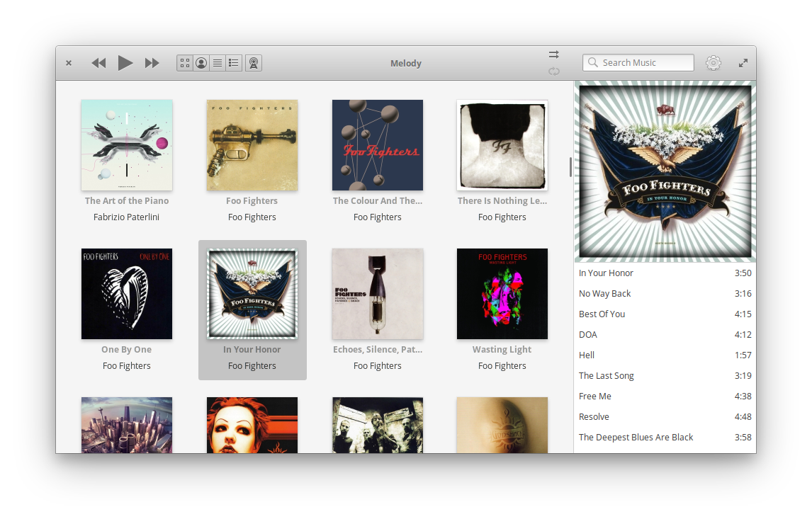Image resolution: width=812 pixels, height=519 pixels.
Task: Play the track Resolve
Action: [x=665, y=417]
